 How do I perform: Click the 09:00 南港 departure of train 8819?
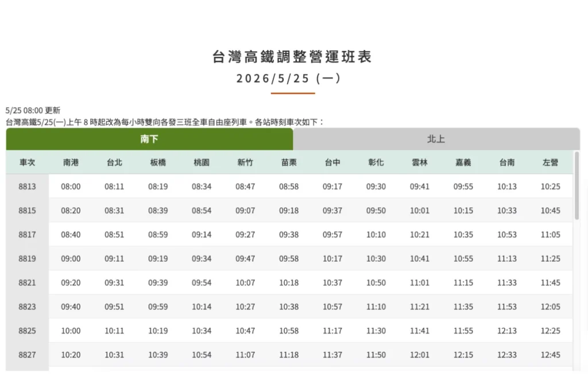coord(71,259)
